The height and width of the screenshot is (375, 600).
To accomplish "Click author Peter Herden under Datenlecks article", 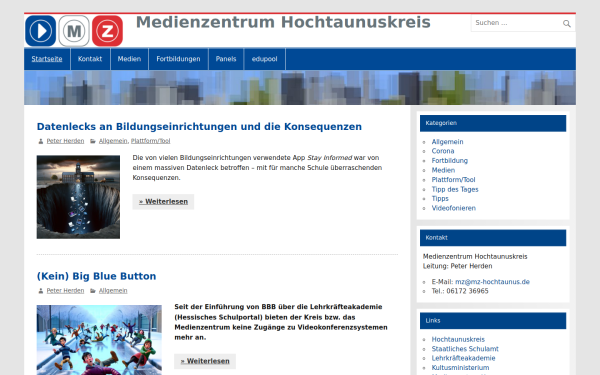I will (65, 141).
